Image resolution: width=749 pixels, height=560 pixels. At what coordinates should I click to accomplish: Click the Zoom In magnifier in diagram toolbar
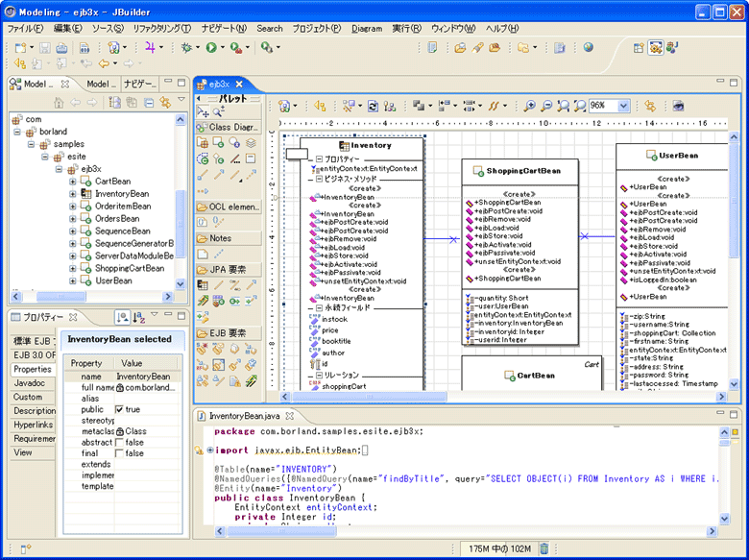pyautogui.click(x=529, y=106)
